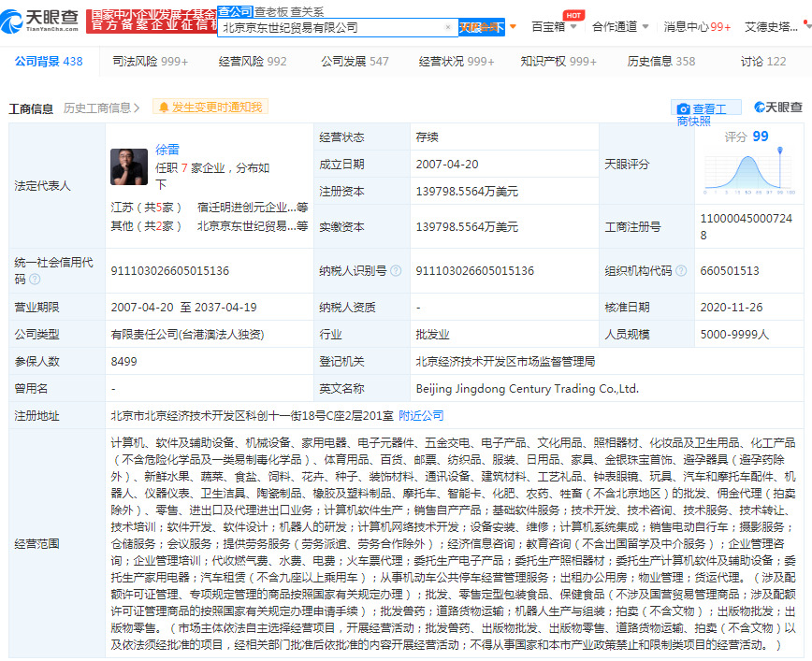Switch to 知识产权 999+ tab

[558, 61]
